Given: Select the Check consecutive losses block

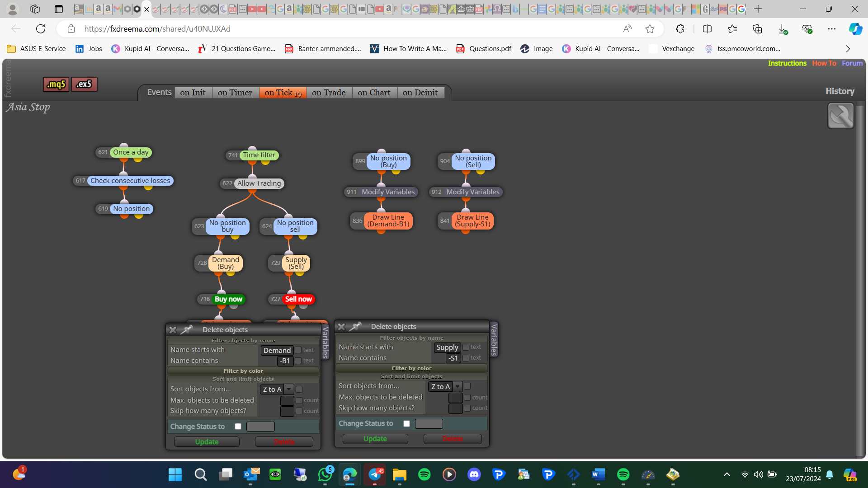Looking at the screenshot, I should 130,181.
